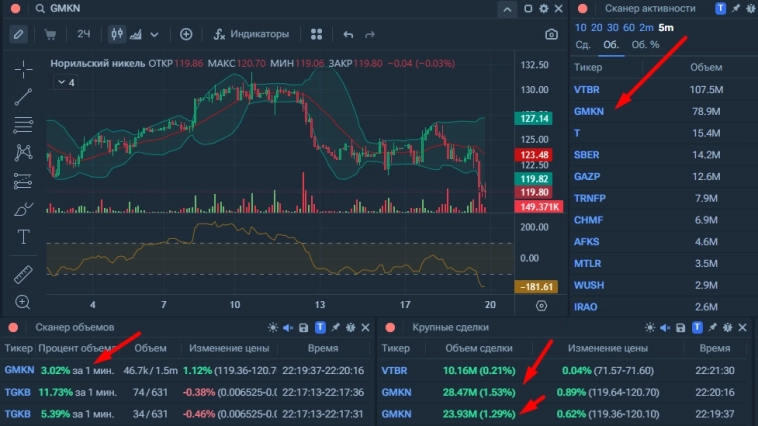This screenshot has width=758, height=426.
Task: Take a chart snapshot with the camera icon
Action: (551, 34)
